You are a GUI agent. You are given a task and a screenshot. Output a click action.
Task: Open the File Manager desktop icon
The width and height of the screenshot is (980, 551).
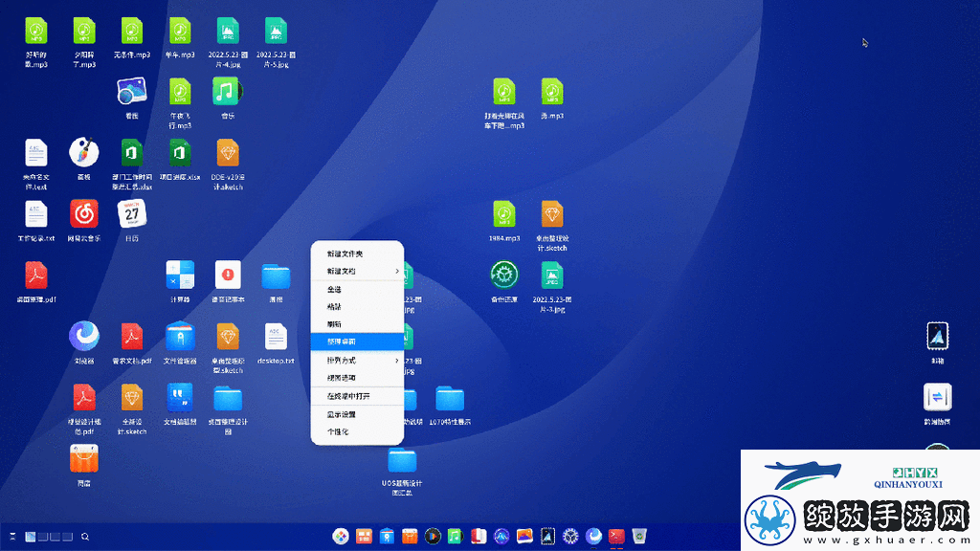[x=180, y=337]
